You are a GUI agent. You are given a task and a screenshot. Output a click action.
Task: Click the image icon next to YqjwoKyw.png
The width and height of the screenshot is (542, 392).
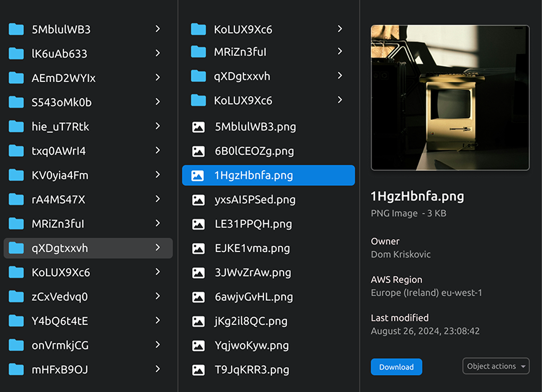198,345
